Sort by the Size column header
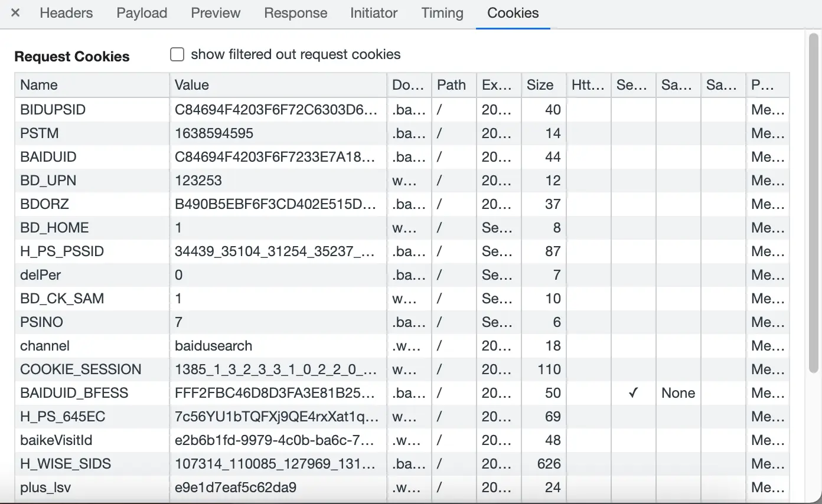 point(543,85)
